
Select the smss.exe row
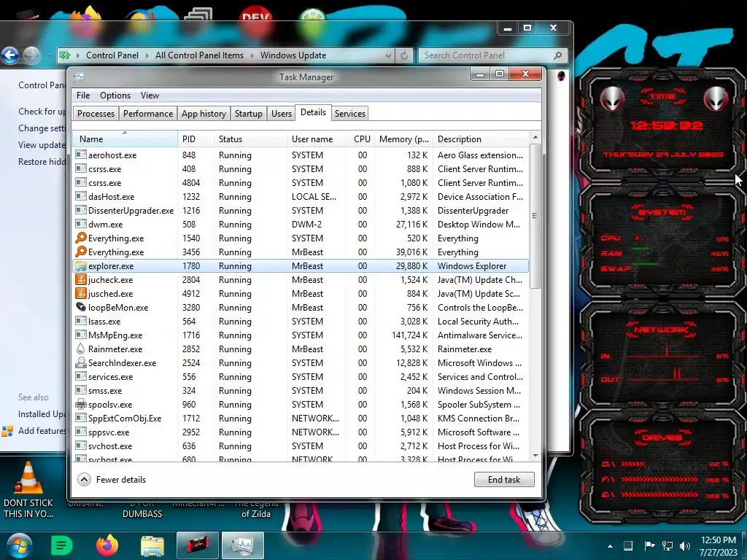[301, 390]
